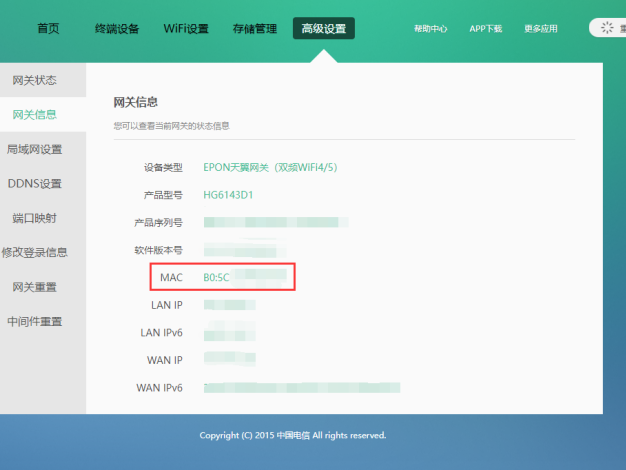Click the Copyright 2015 中国电信 footer text
626x470 pixels.
(293, 435)
